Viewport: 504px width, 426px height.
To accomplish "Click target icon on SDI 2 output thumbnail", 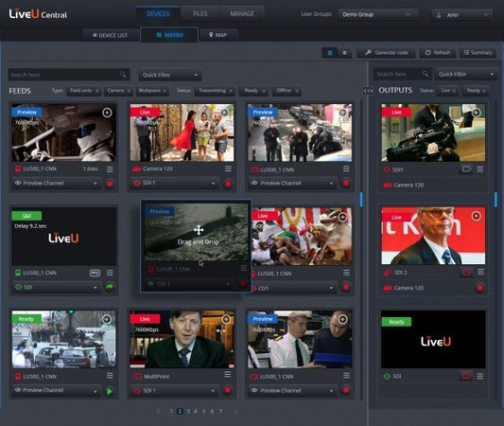I will (x=476, y=216).
